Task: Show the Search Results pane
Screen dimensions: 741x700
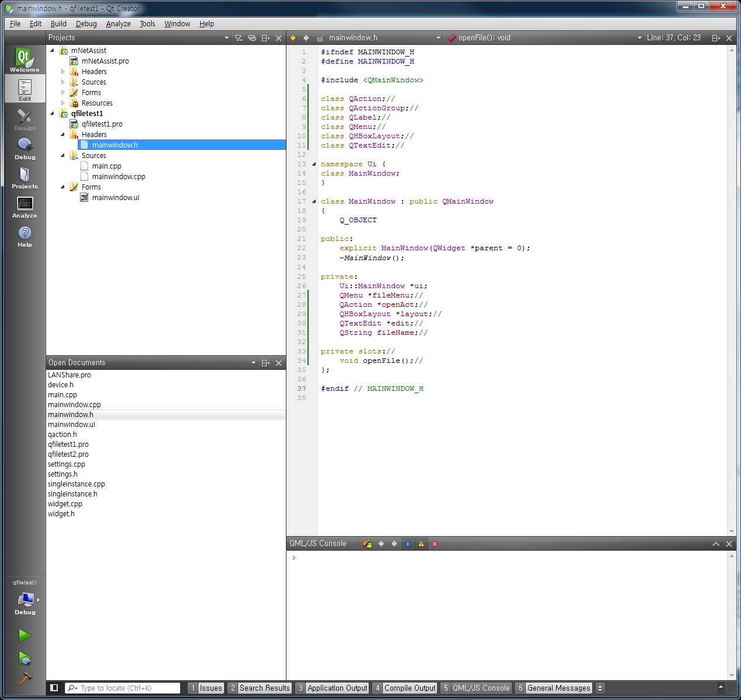Action: coord(259,688)
